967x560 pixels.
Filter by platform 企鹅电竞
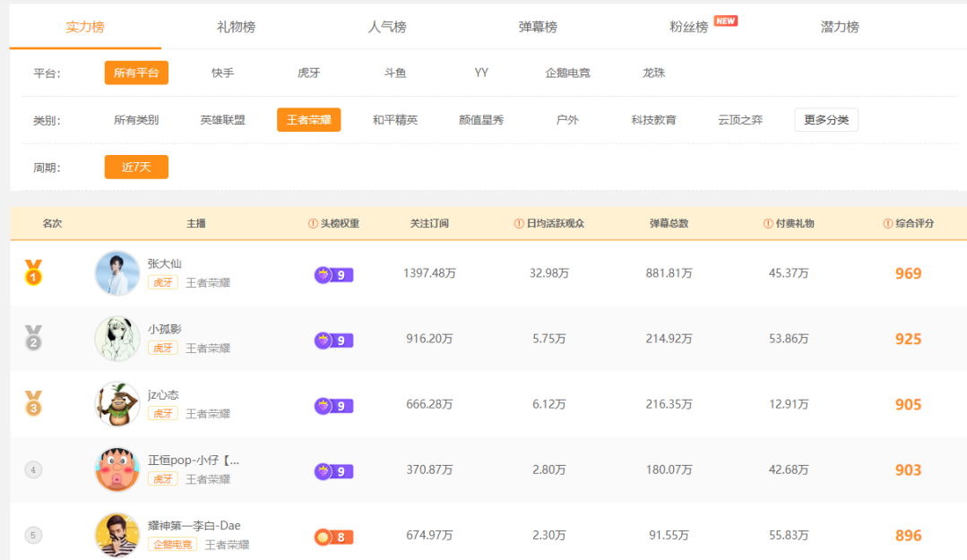(568, 73)
